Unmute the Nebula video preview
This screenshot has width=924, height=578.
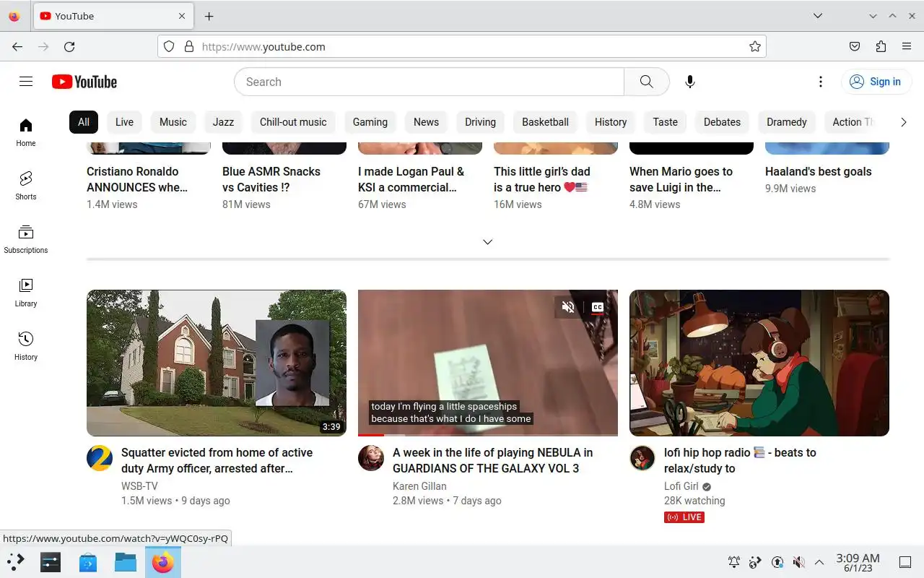[x=568, y=307]
